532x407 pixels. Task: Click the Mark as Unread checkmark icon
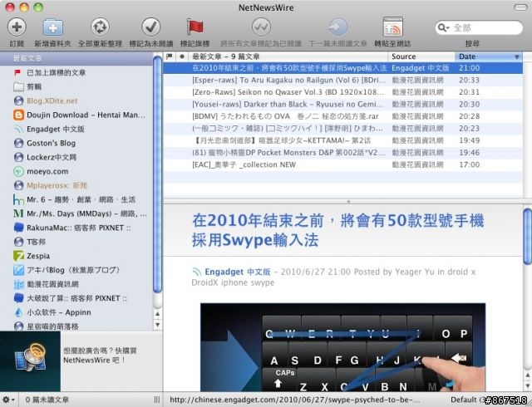click(x=151, y=27)
